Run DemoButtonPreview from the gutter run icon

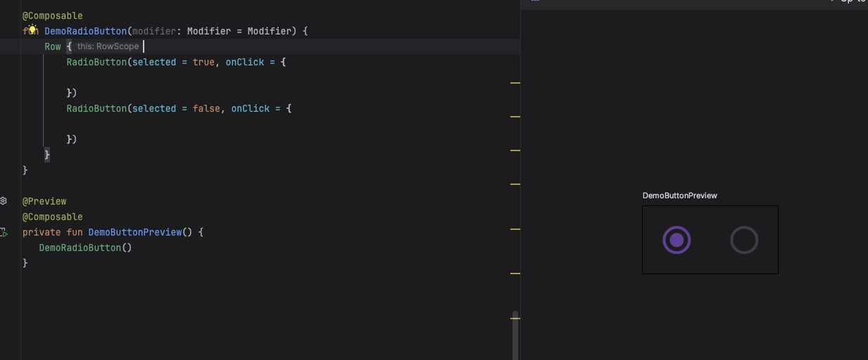(x=4, y=232)
